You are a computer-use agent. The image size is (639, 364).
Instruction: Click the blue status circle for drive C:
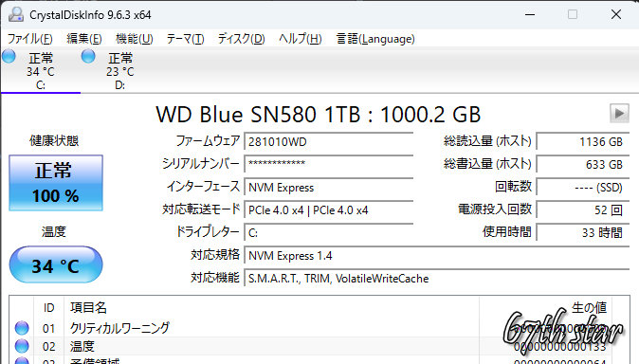coord(9,56)
